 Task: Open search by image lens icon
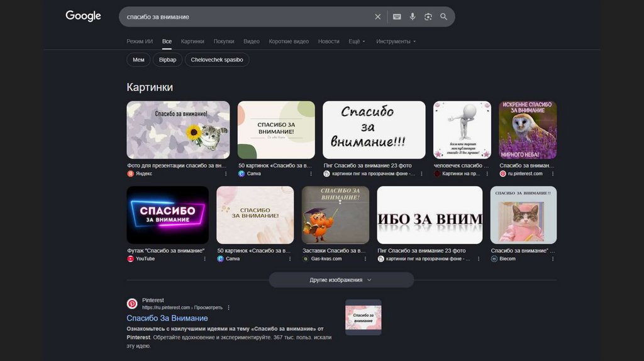428,17
